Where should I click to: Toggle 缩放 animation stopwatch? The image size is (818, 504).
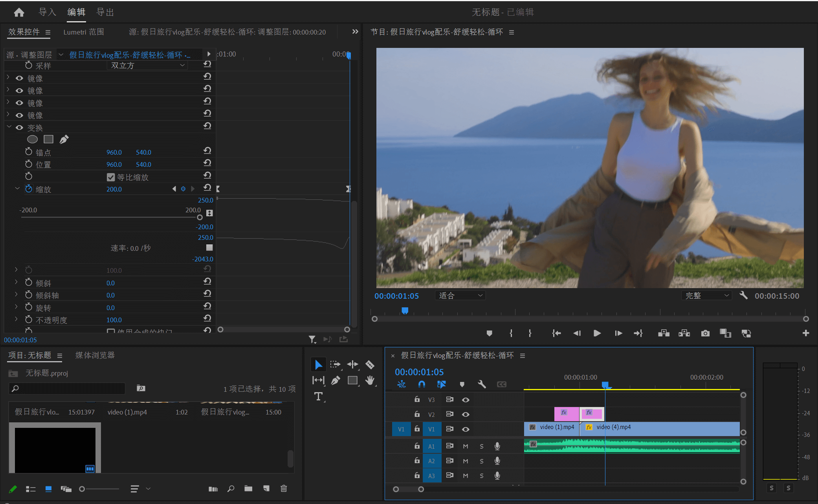(x=29, y=189)
